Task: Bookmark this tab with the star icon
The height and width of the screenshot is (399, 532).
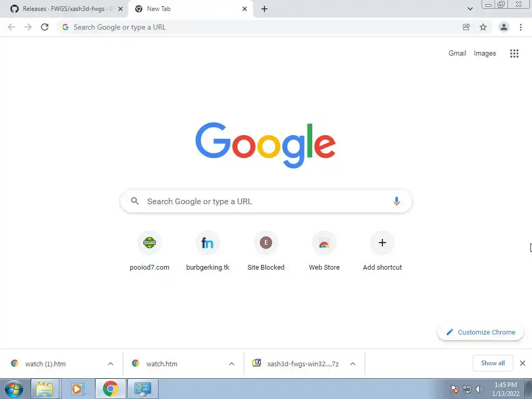Action: pos(483,27)
